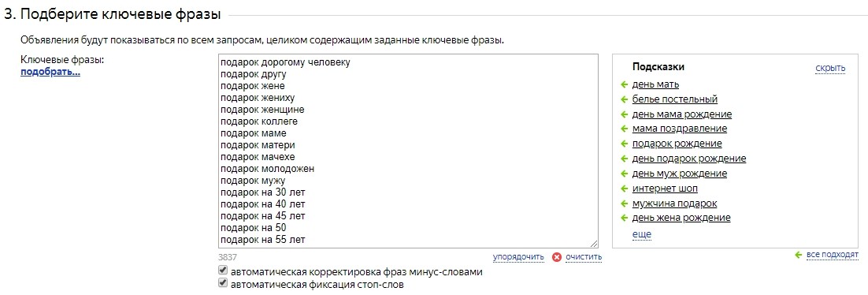The width and height of the screenshot is (868, 295).
Task: Click inside the key phrases text area
Action: point(409,151)
